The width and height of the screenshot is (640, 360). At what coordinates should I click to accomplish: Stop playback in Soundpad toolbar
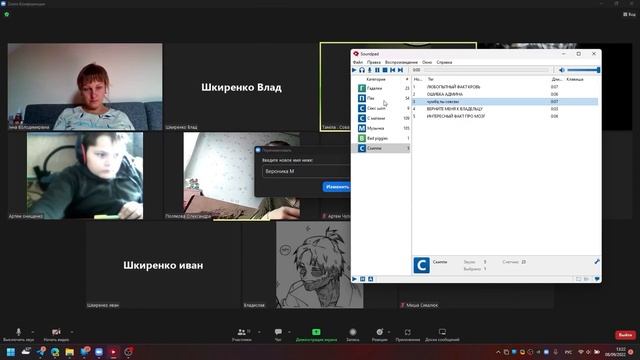point(385,70)
